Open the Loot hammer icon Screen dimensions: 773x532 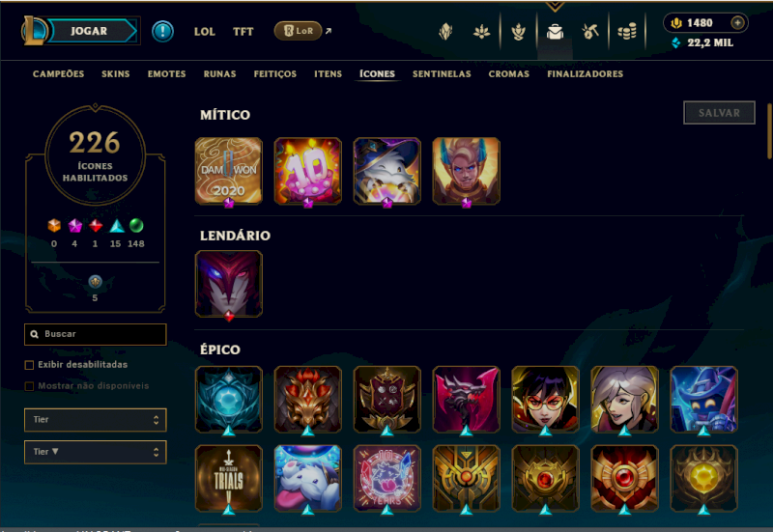pyautogui.click(x=590, y=32)
